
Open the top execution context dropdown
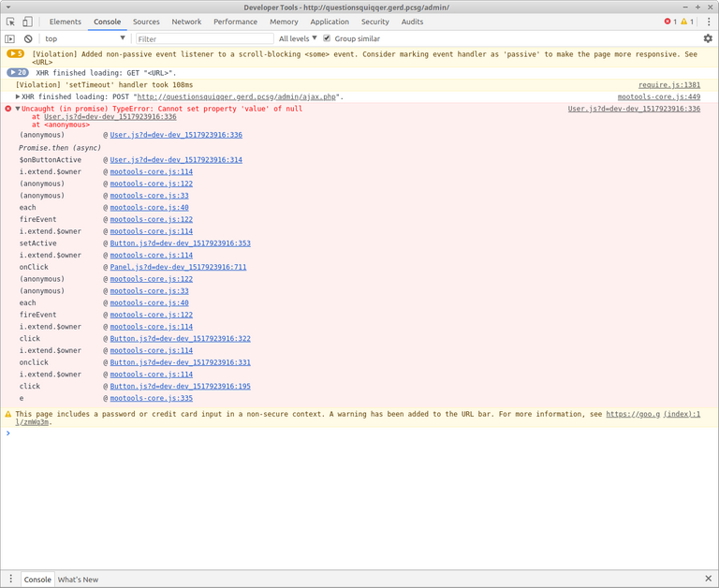(x=84, y=39)
